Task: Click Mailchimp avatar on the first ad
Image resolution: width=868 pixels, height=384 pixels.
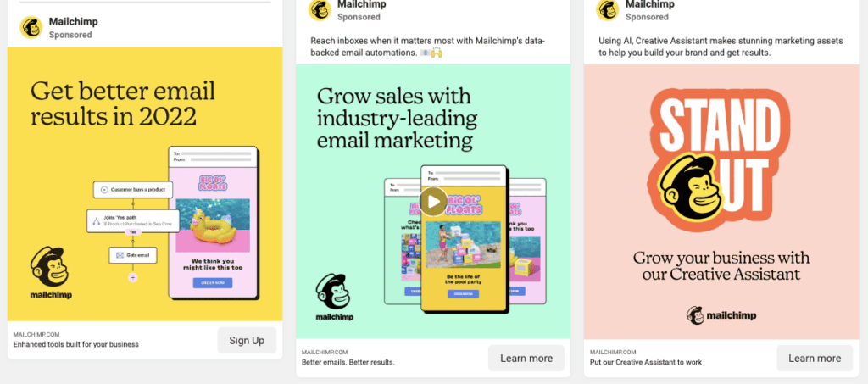Action: click(31, 27)
